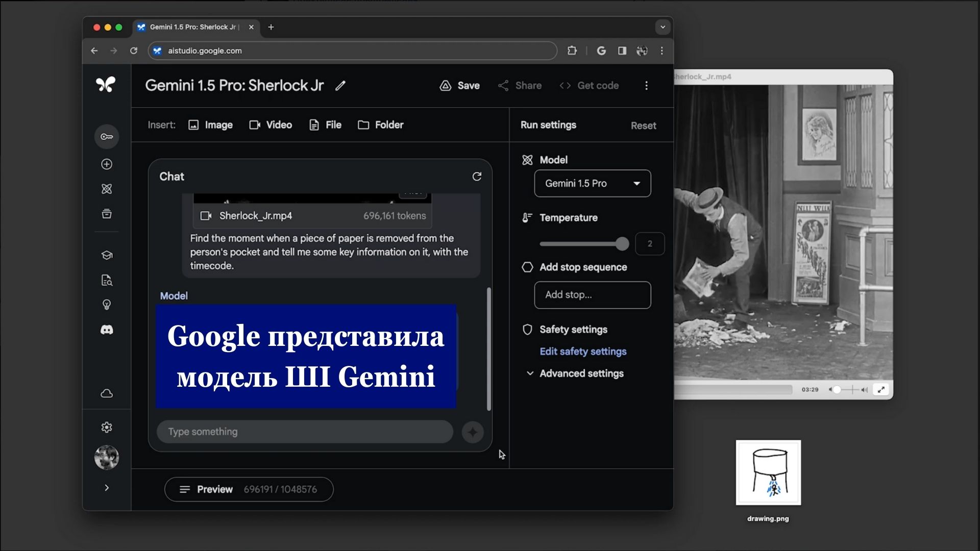Expand Advanced settings
This screenshot has width=980, height=551.
click(x=575, y=373)
